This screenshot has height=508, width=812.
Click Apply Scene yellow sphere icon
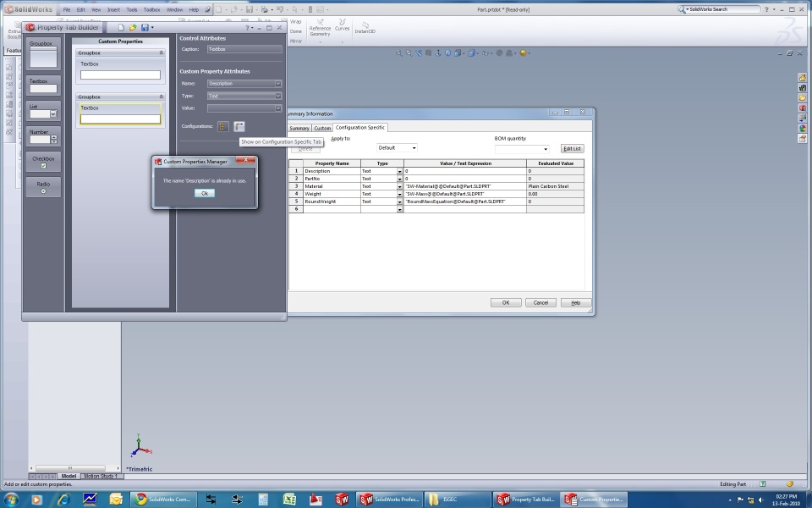click(524, 52)
